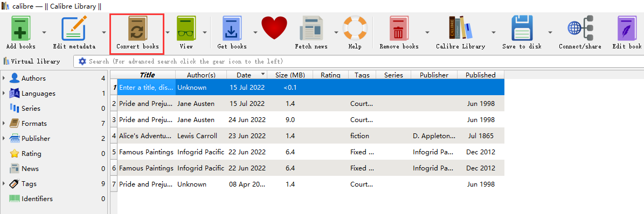This screenshot has height=214, width=644.
Task: Open the View dropdown arrow
Action: tap(205, 32)
